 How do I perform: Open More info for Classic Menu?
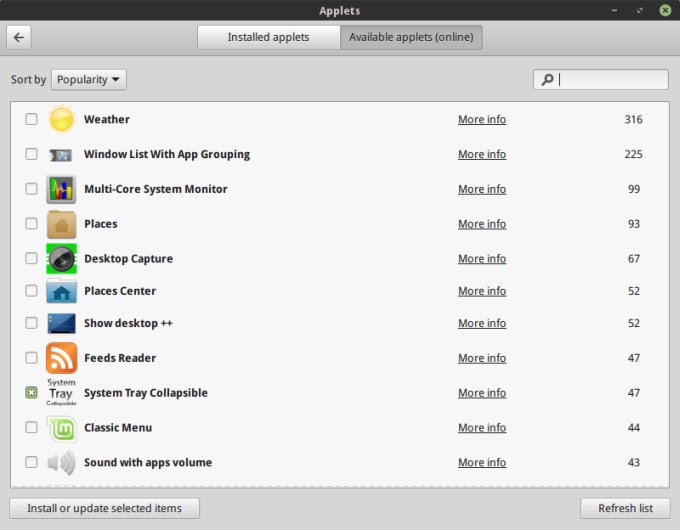click(482, 428)
